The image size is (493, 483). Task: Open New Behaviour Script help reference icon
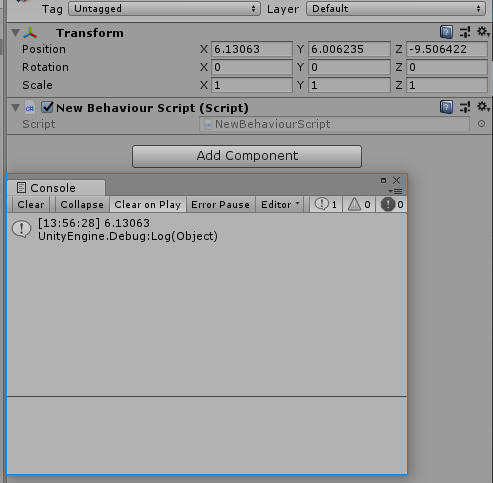click(446, 107)
